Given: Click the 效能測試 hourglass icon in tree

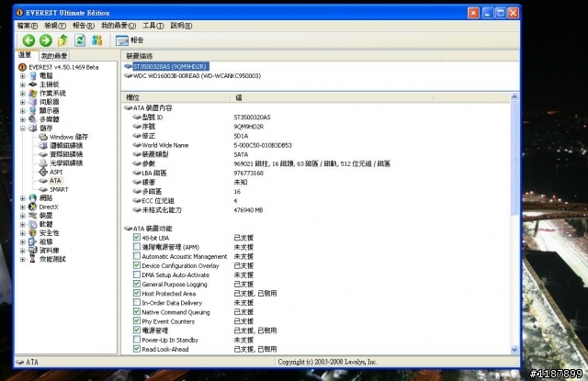Looking at the screenshot, I should [33, 259].
